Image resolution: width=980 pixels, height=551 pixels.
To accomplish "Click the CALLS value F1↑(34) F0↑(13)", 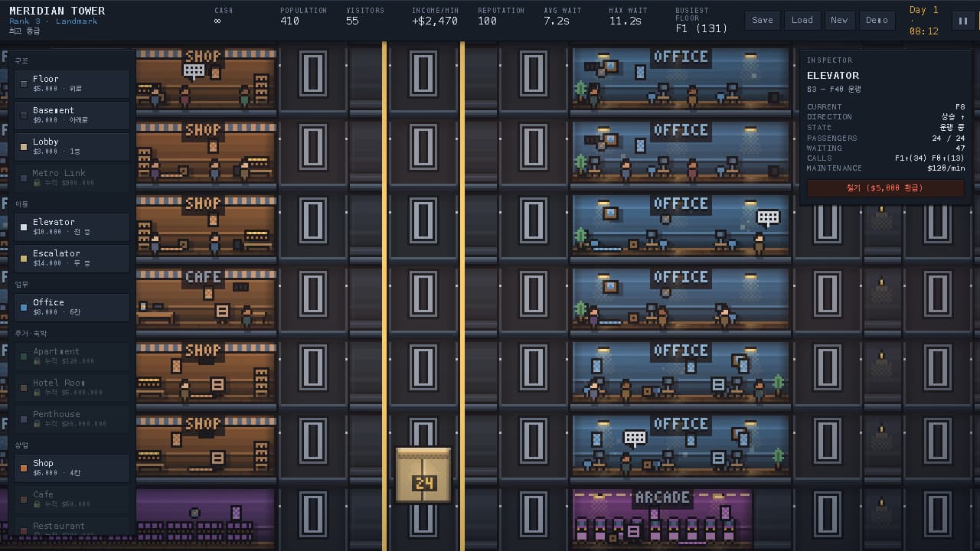I will (929, 158).
